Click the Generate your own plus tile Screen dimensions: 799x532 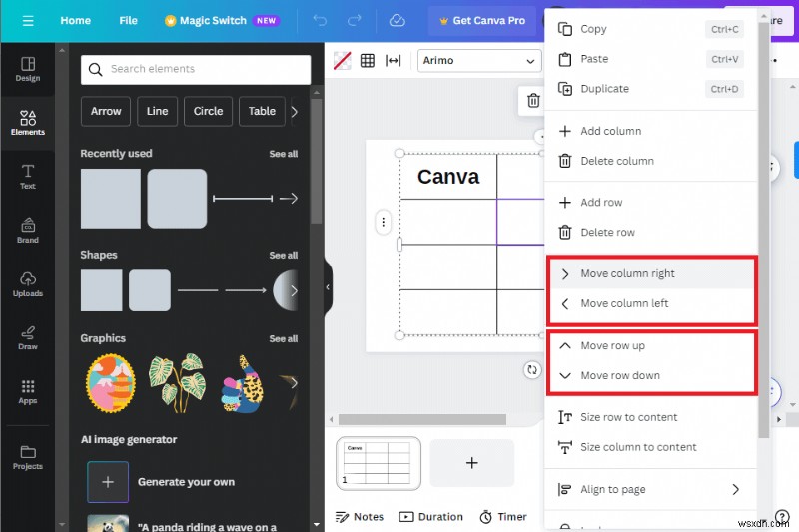108,482
